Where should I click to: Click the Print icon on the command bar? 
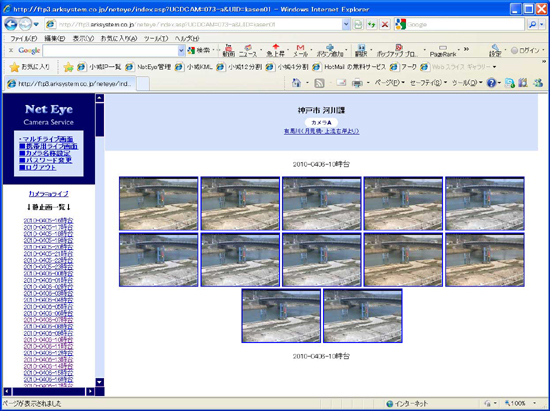pos(357,83)
